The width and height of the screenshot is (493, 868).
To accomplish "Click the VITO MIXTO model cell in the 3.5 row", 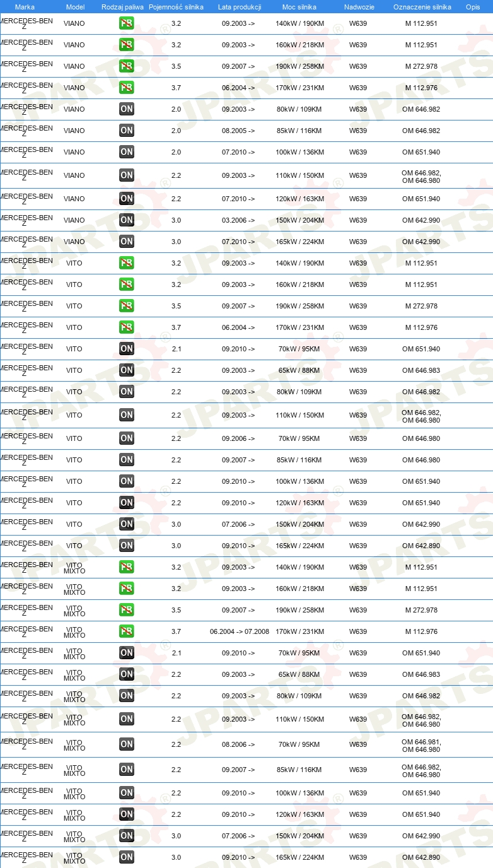I will coord(74,611).
